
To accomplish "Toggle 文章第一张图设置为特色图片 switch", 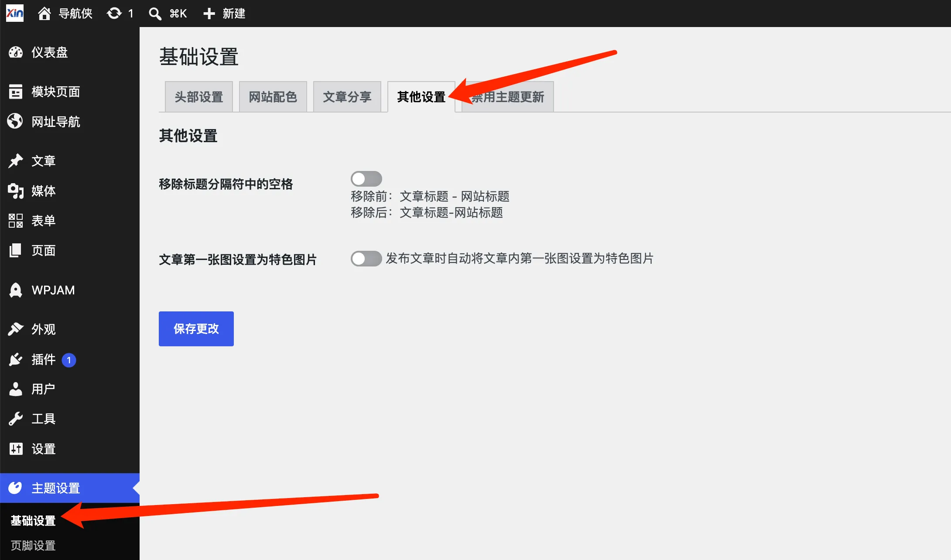I will 366,259.
